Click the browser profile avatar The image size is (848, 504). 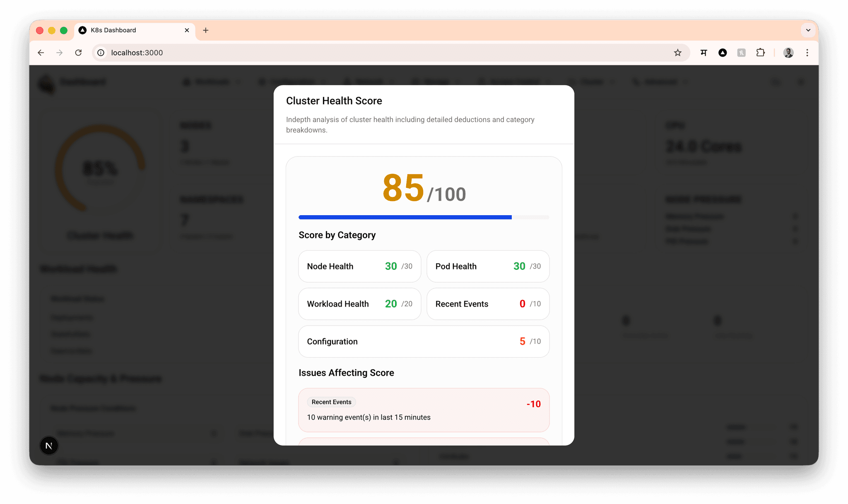click(788, 53)
